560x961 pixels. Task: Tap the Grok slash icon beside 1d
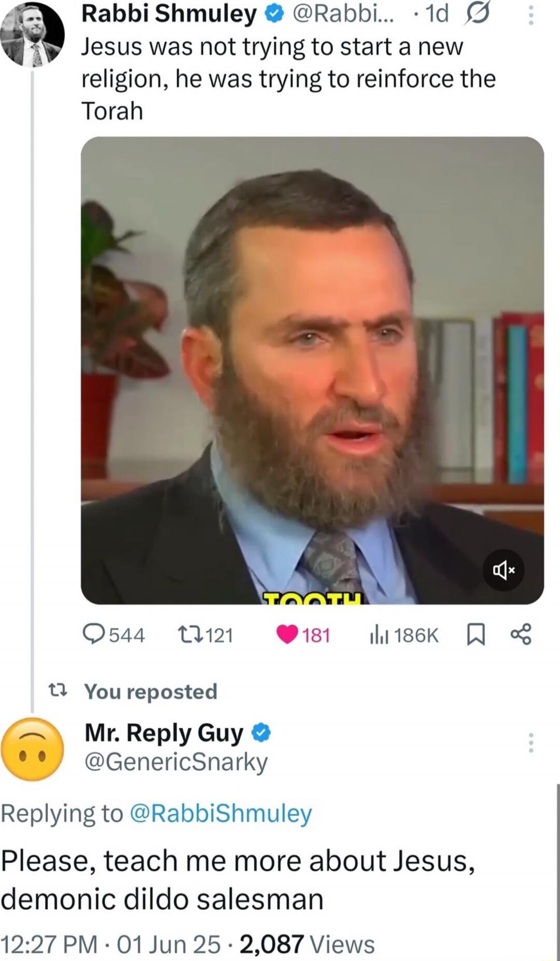coord(476,15)
